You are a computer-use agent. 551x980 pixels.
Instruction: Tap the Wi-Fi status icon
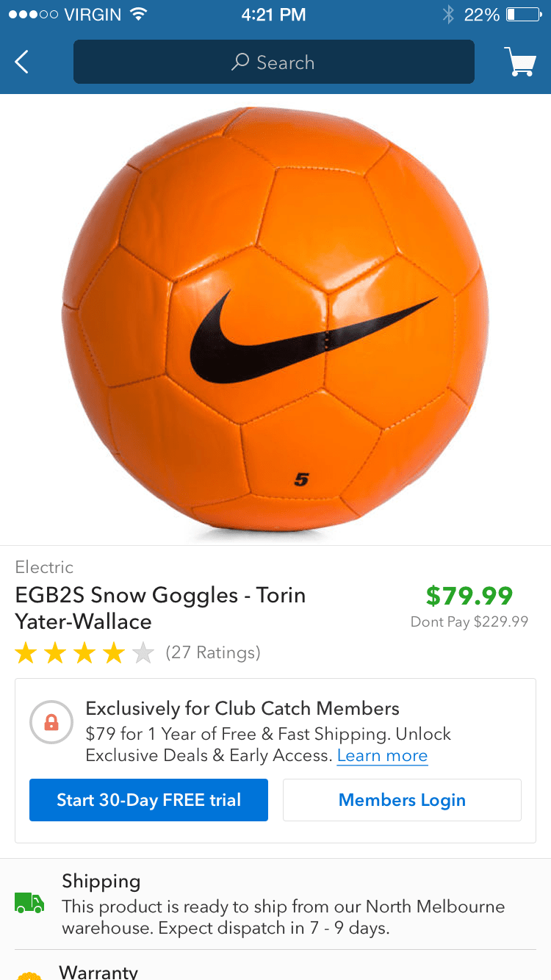137,15
